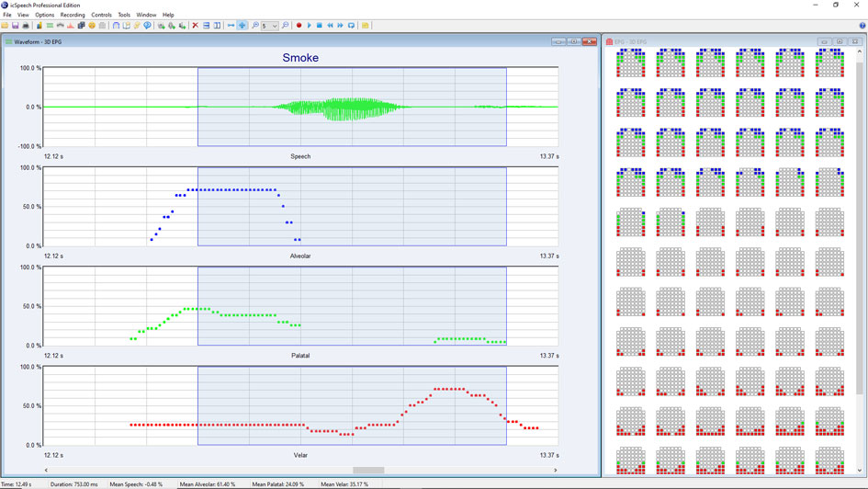Click the Fast Forward toolbar icon
The image size is (868, 489).
click(x=341, y=26)
